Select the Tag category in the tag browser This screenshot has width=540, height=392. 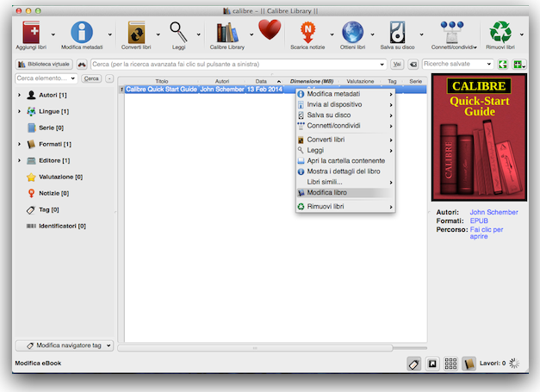pos(48,209)
